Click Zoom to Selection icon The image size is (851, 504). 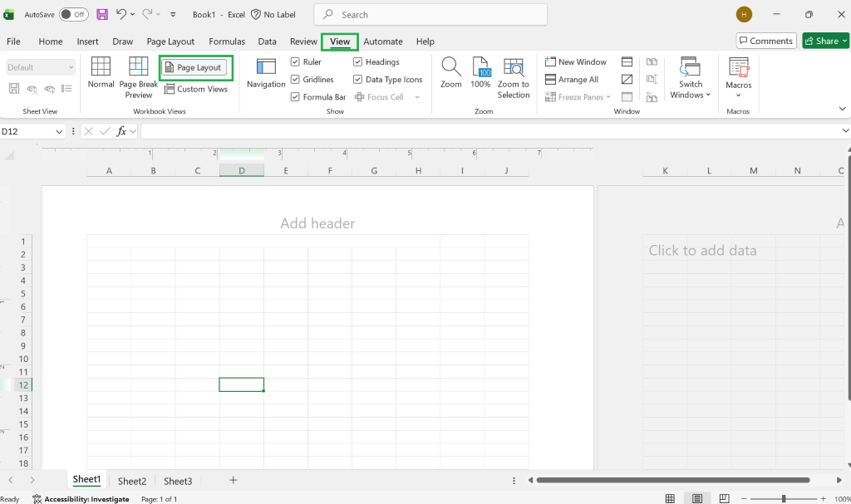[514, 66]
